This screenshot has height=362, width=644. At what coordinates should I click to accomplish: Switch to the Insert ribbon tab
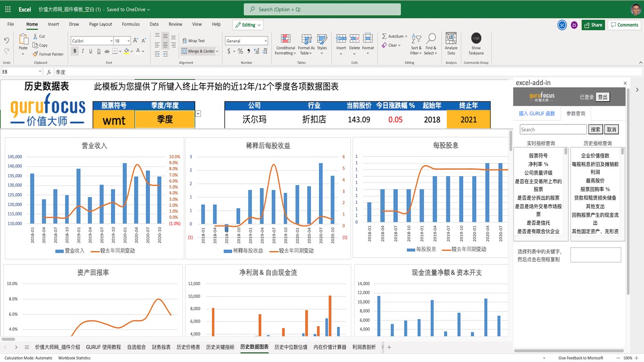[53, 25]
